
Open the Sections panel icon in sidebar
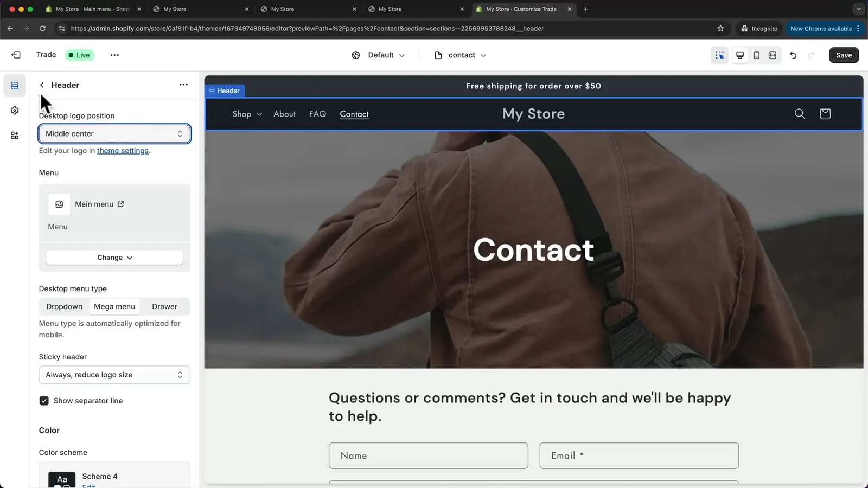15,86
